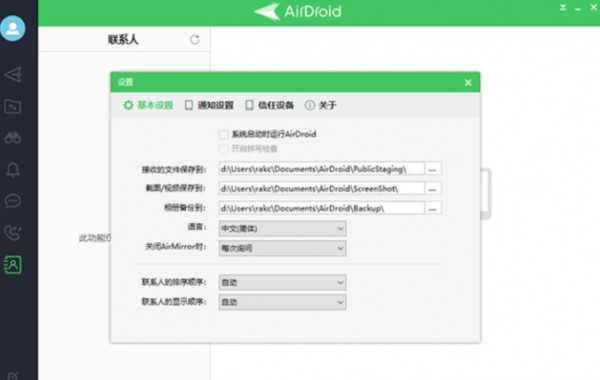
Task: Open the notifications bell icon
Action: pyautogui.click(x=13, y=170)
